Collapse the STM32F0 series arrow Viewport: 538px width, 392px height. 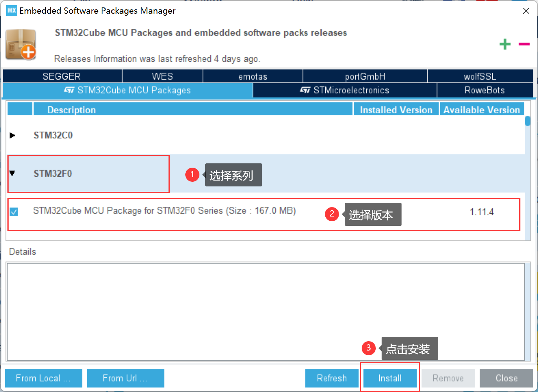[13, 174]
